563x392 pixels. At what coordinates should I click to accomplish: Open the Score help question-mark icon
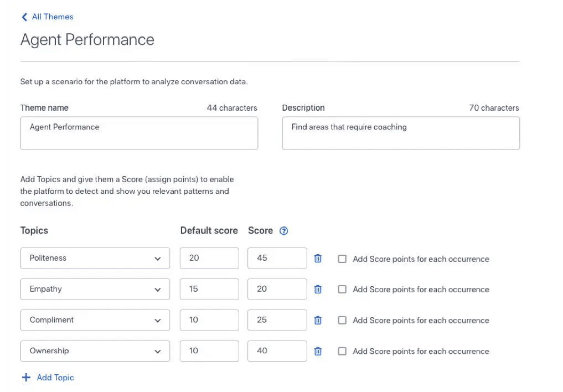pyautogui.click(x=284, y=231)
